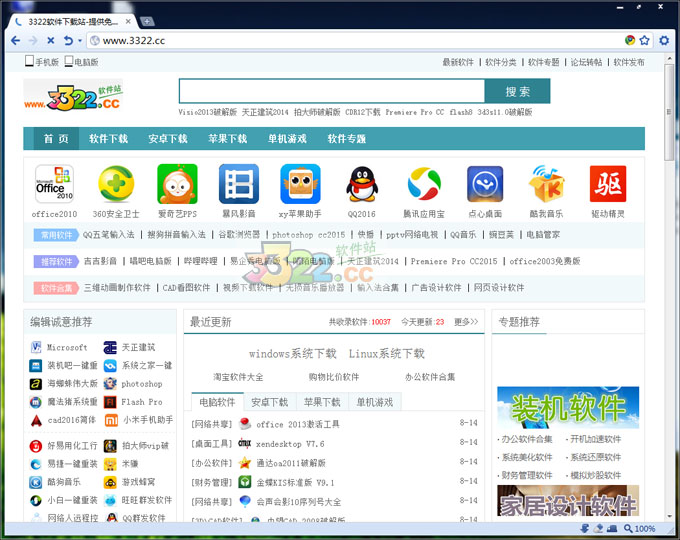Click the browser back arrow

(15, 40)
